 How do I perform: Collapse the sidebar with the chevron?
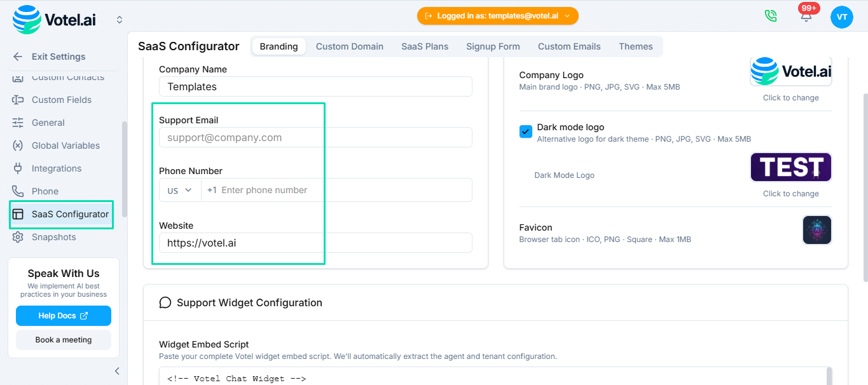pos(117,371)
